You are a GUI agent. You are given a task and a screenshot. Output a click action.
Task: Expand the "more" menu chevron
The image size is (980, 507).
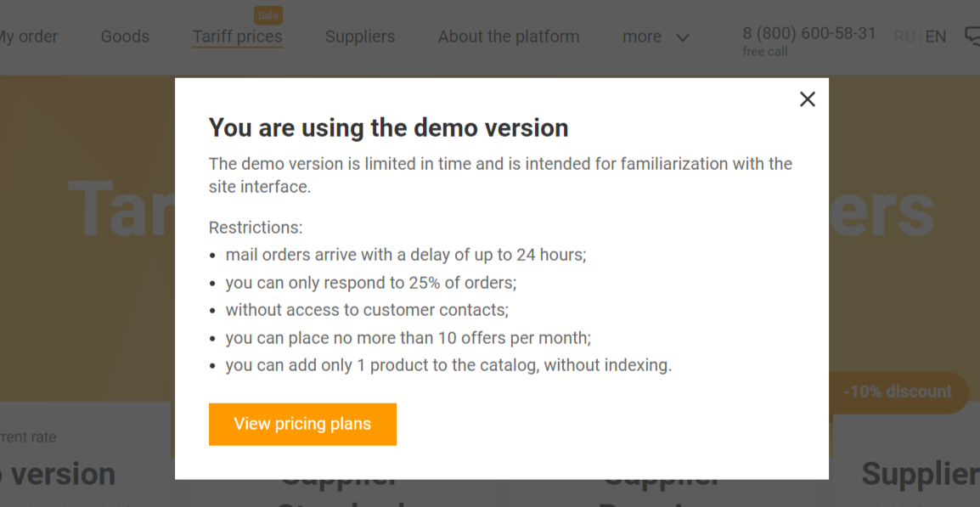point(683,37)
